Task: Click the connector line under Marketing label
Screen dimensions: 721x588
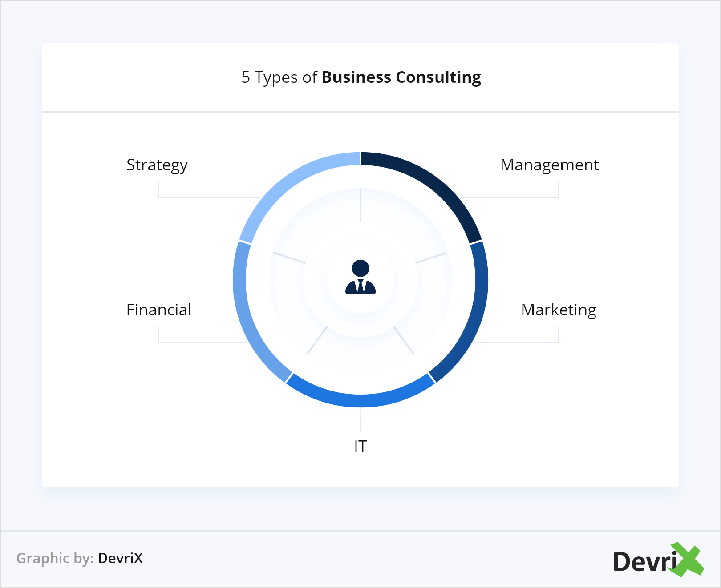Action: (x=516, y=342)
